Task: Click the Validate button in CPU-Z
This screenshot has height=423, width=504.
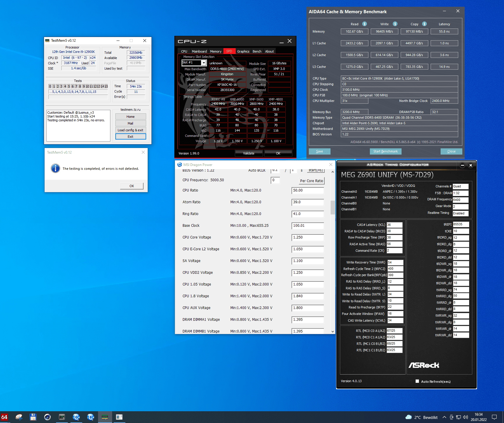Action: (249, 153)
